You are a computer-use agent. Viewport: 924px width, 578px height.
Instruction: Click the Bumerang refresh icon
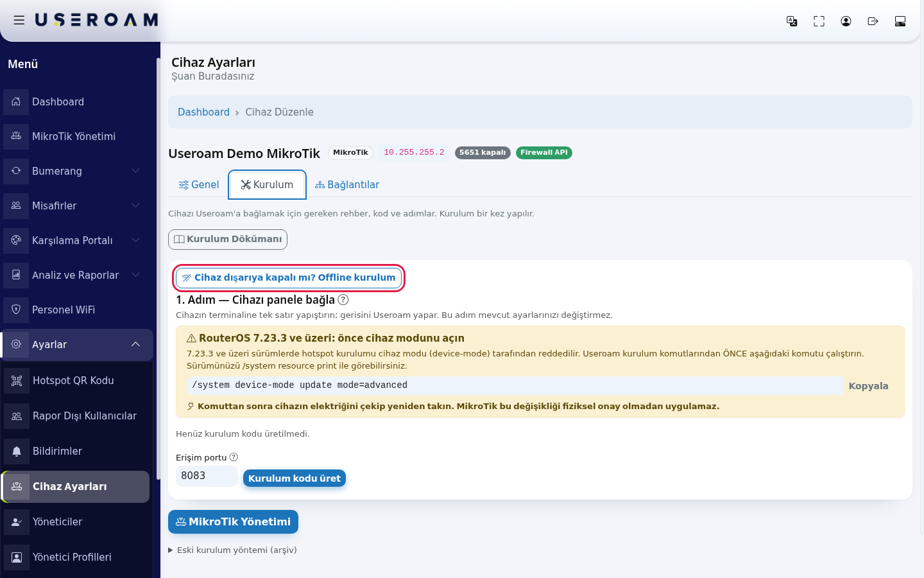point(16,171)
